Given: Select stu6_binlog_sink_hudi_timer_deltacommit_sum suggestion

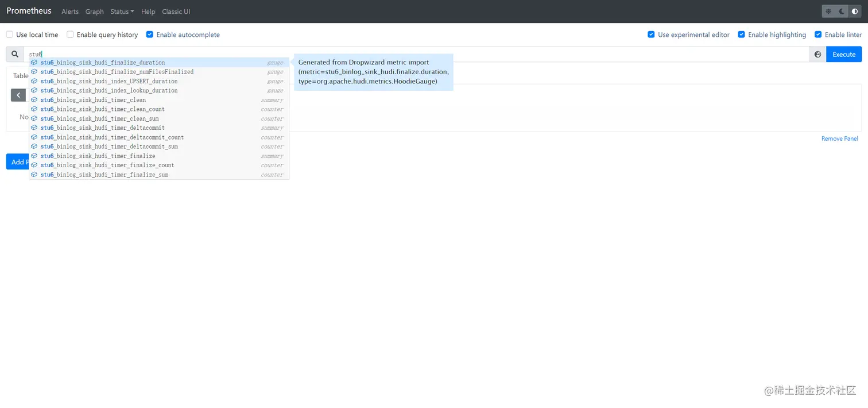Looking at the screenshot, I should tap(159, 147).
